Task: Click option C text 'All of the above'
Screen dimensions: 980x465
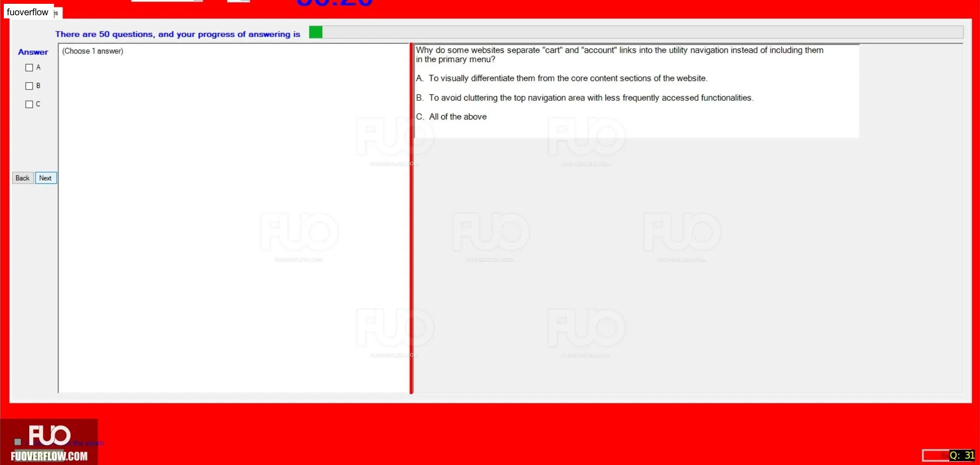Action: 458,117
